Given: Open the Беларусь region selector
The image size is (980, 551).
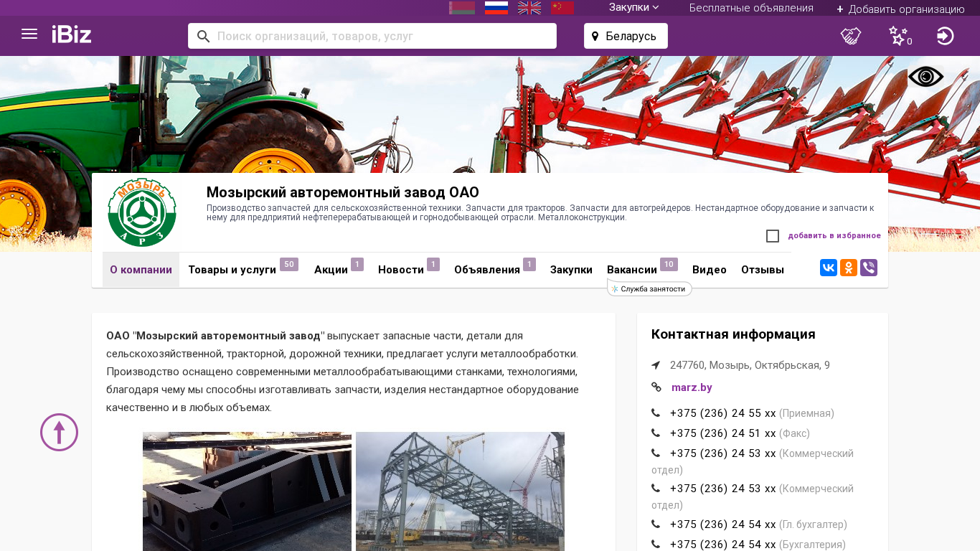Looking at the screenshot, I should 626,36.
